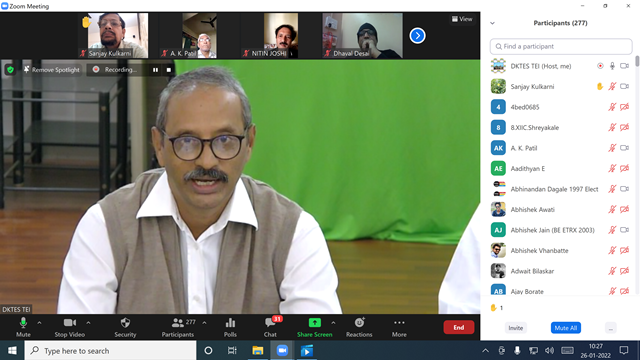The image size is (640, 360).
Task: Show next page of video thumbnails
Action: [417, 36]
